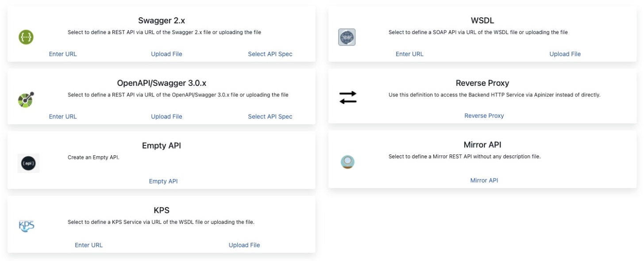Image resolution: width=644 pixels, height=261 pixels.
Task: Click the Empty API icon
Action: [28, 163]
